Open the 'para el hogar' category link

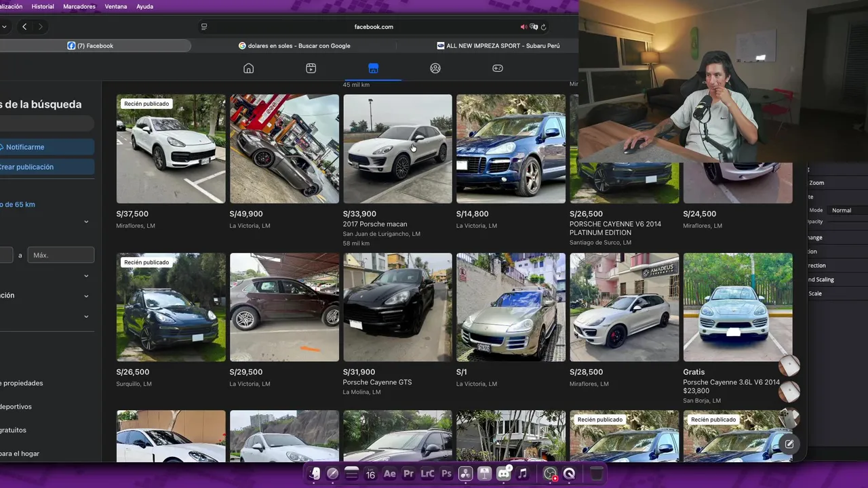point(20,453)
